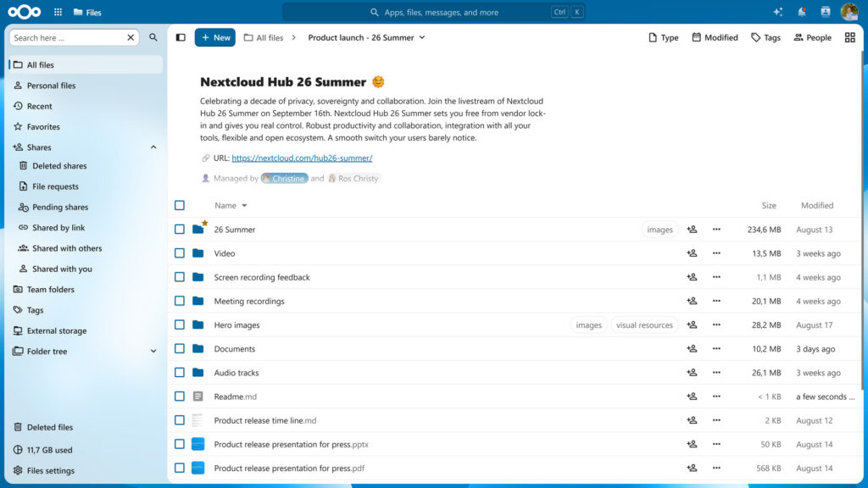Open actions menu for Documents folder
The width and height of the screenshot is (868, 488).
716,348
